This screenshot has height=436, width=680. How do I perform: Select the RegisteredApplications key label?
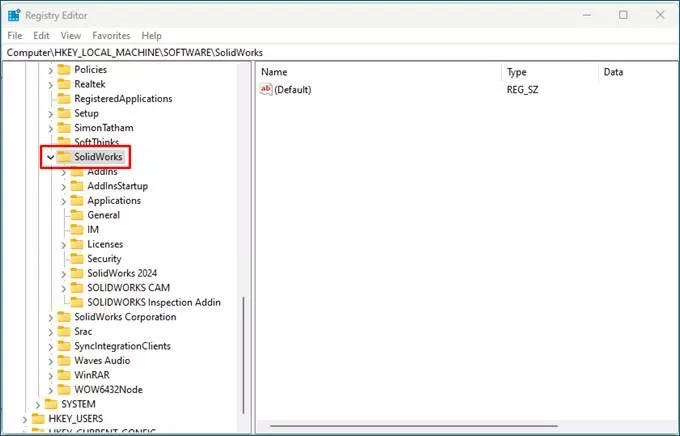(123, 98)
